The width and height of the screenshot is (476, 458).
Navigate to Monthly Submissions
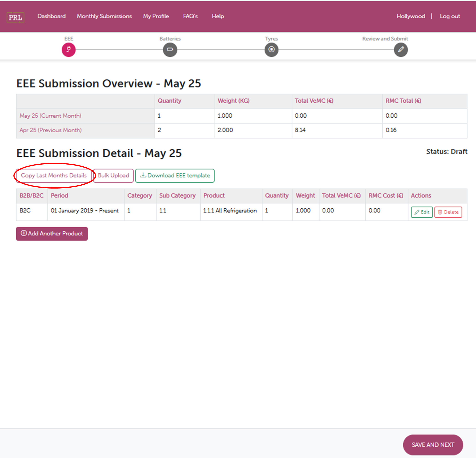pos(104,16)
